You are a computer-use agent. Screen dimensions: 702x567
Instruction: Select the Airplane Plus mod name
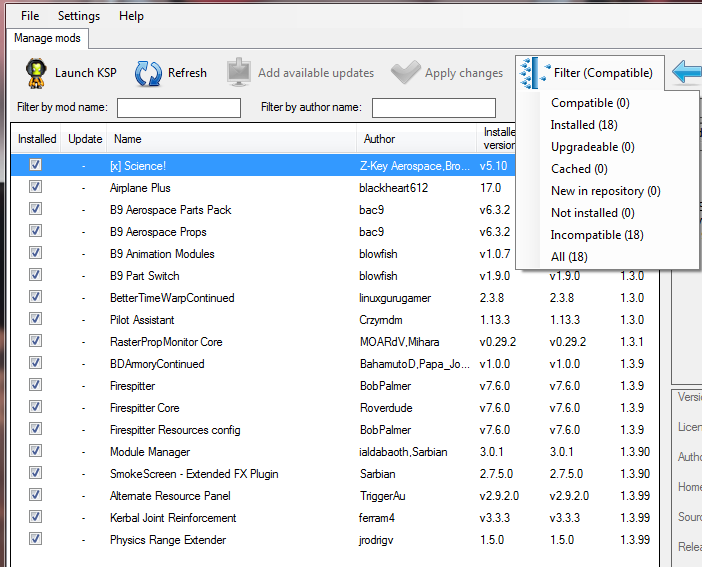point(140,188)
